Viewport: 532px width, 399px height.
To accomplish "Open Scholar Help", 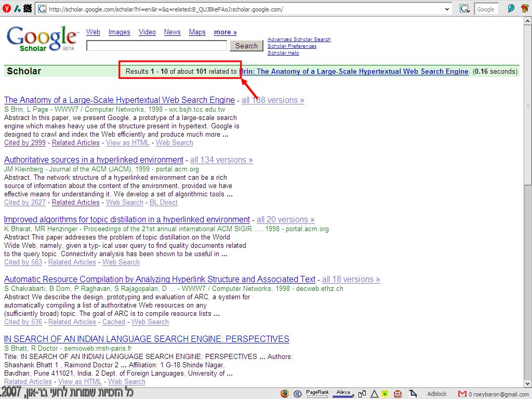I will tap(283, 53).
